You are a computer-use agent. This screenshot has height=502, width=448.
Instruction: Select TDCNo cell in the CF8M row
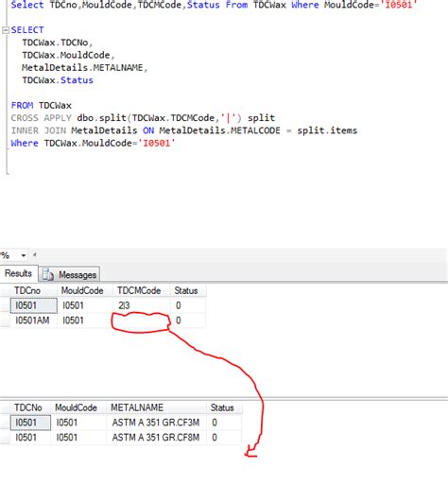[30, 438]
